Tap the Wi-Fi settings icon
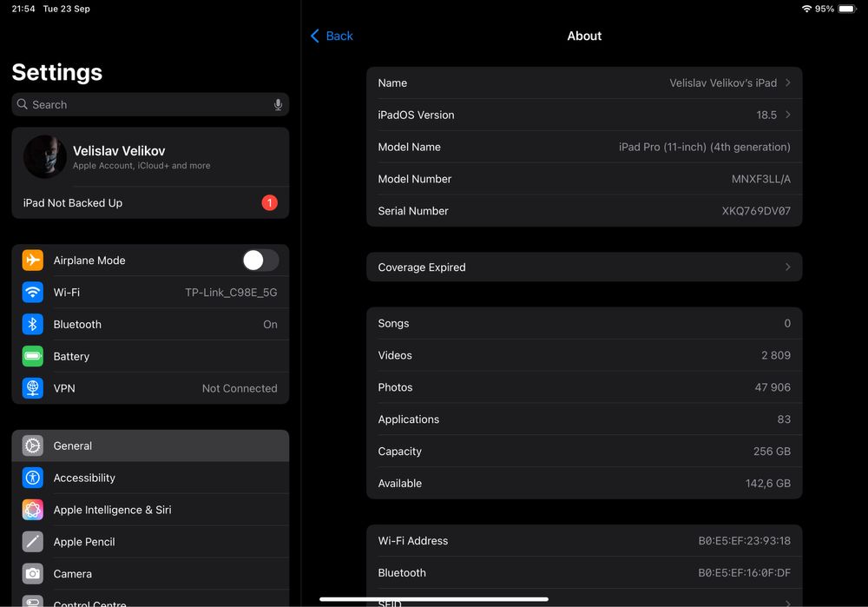868x607 pixels. 33,292
